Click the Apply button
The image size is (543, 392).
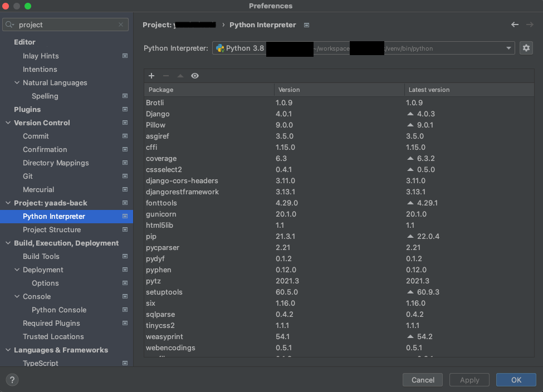tap(469, 380)
